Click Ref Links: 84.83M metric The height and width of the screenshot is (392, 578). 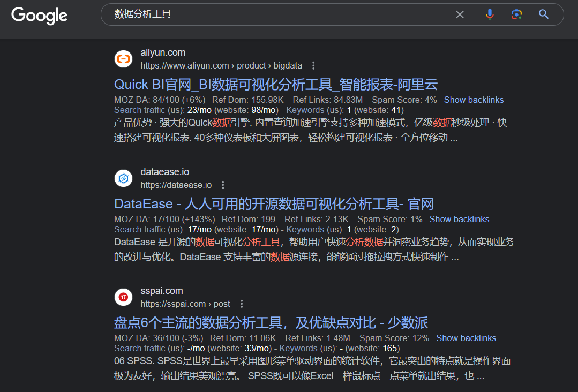(x=328, y=100)
